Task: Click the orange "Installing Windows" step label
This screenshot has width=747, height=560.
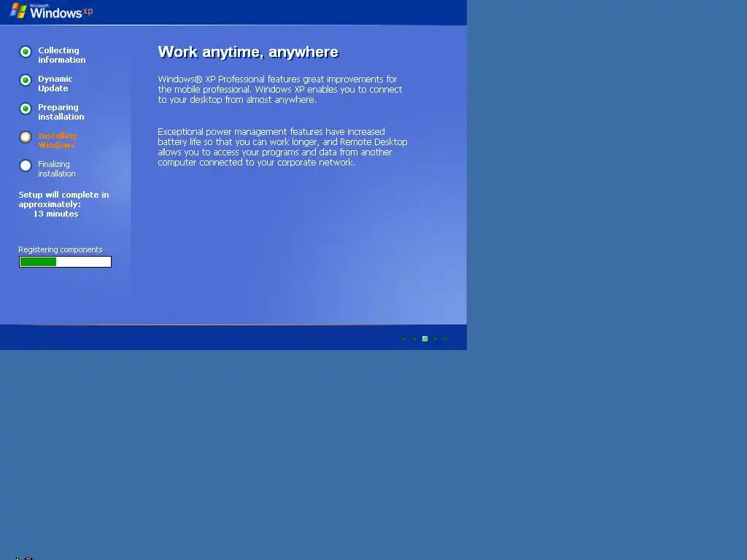Action: pos(57,140)
